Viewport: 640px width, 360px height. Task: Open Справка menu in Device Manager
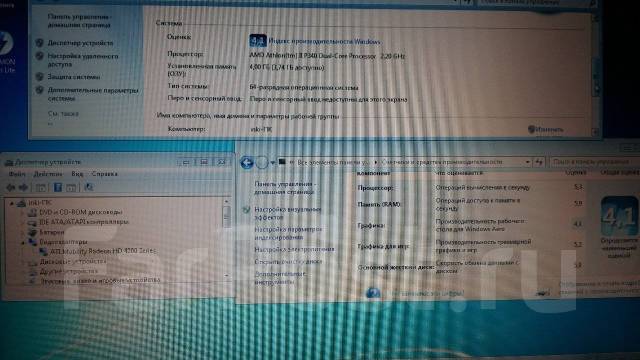coord(104,174)
